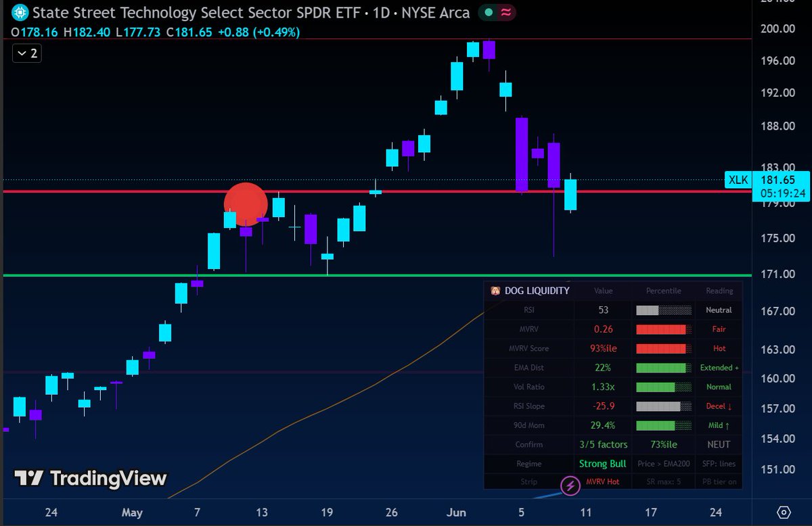Click the Reading column header

719,291
